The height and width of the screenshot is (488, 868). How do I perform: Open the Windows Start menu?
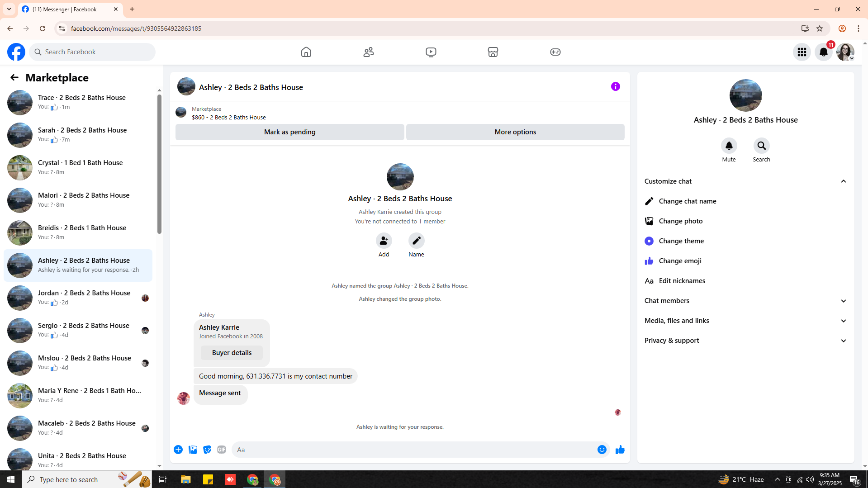click(x=11, y=479)
